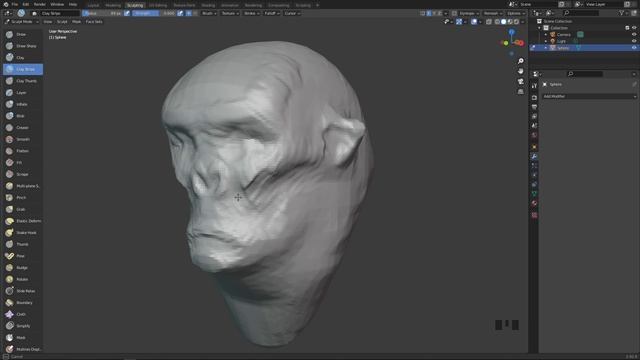Select the Inflate brush

click(22, 104)
